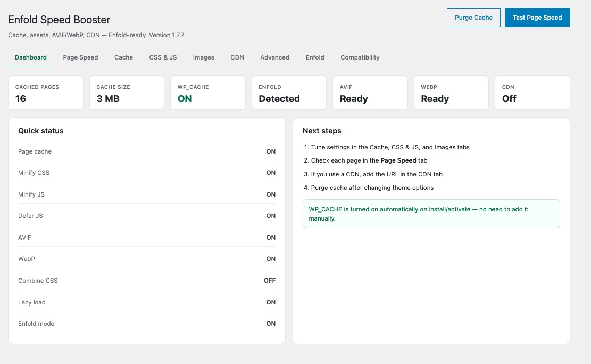This screenshot has height=364, width=591.
Task: Click the WebP Ready card
Action: click(x=451, y=93)
